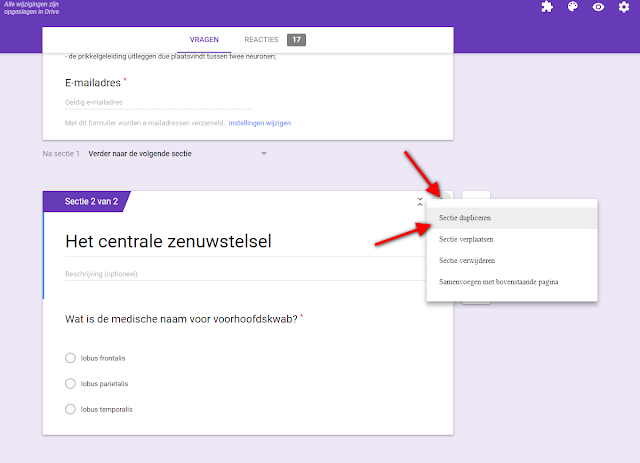Image resolution: width=640 pixels, height=463 pixels.
Task: Open the settings gear icon
Action: coord(624,7)
